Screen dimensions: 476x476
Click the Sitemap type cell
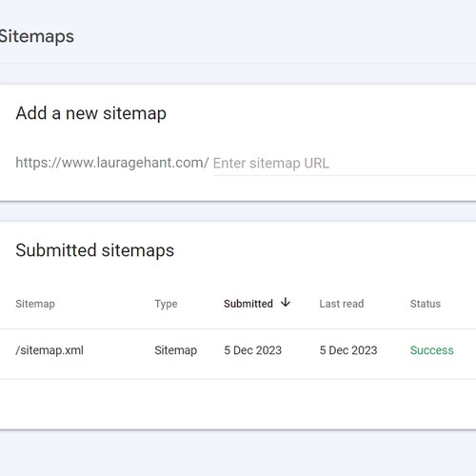[176, 350]
